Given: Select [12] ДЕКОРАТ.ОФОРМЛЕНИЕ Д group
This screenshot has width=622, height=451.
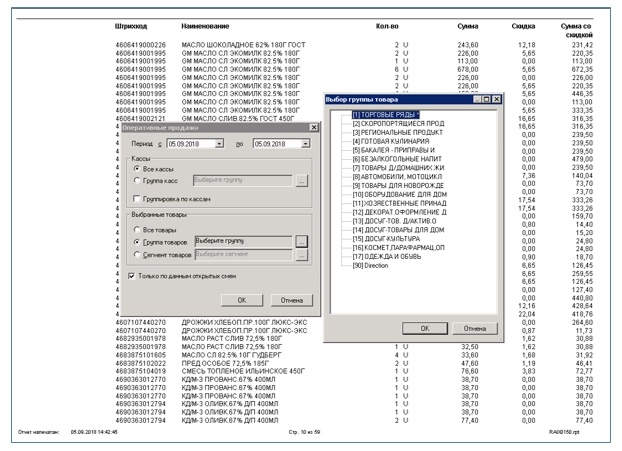Looking at the screenshot, I should (399, 212).
